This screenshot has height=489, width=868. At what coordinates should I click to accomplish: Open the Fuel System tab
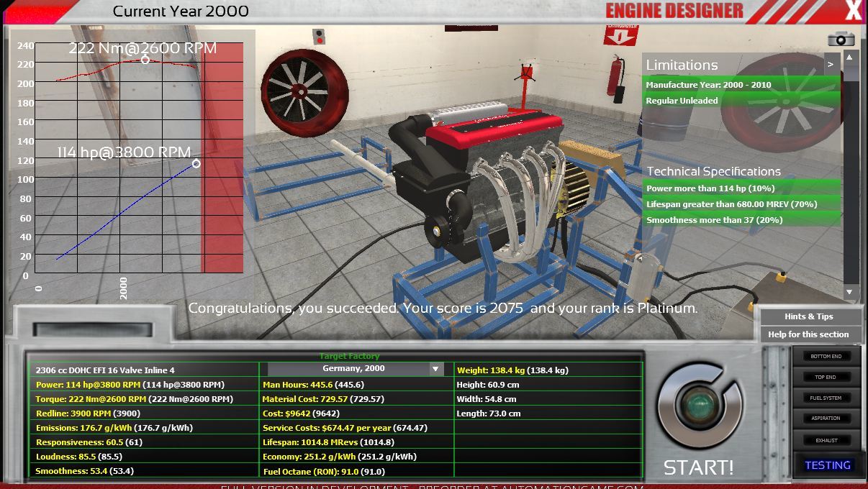(826, 398)
